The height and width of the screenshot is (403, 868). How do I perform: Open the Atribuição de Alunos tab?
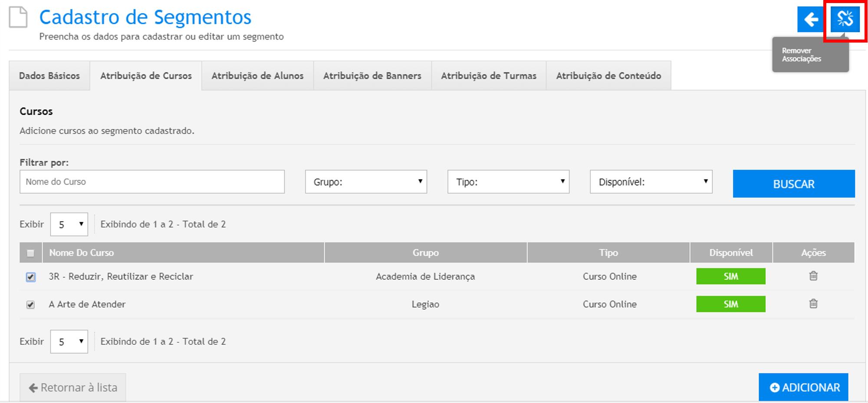pyautogui.click(x=257, y=76)
